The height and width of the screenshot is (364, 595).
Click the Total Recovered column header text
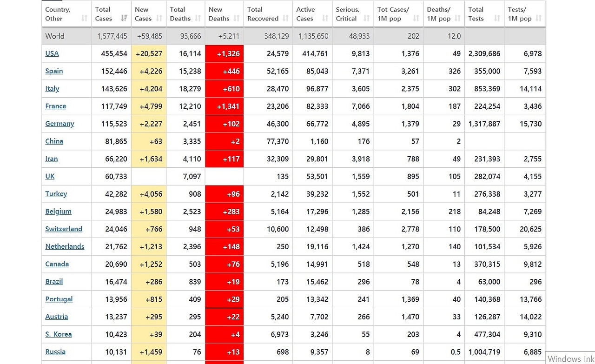[x=263, y=14]
